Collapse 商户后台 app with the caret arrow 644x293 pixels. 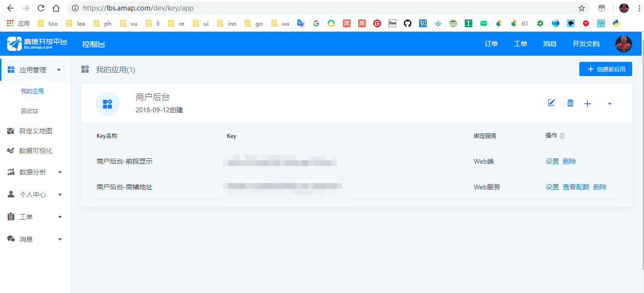tap(610, 103)
